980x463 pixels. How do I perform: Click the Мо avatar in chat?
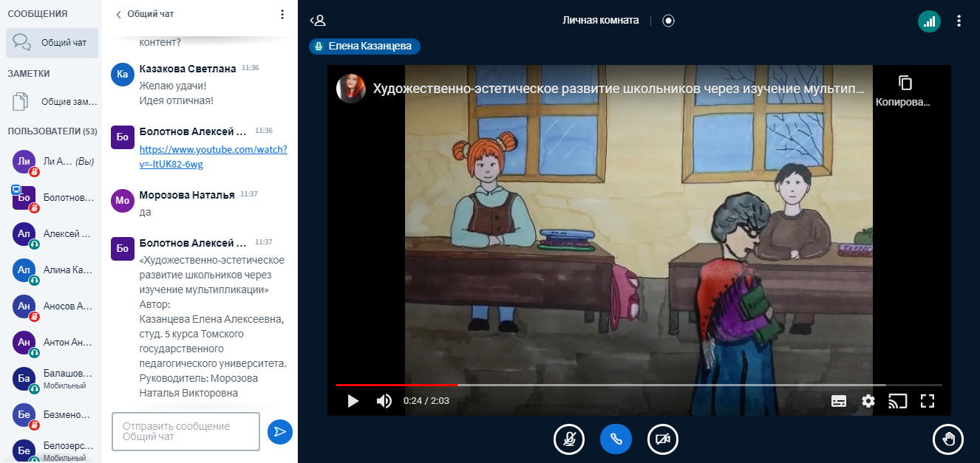(123, 201)
